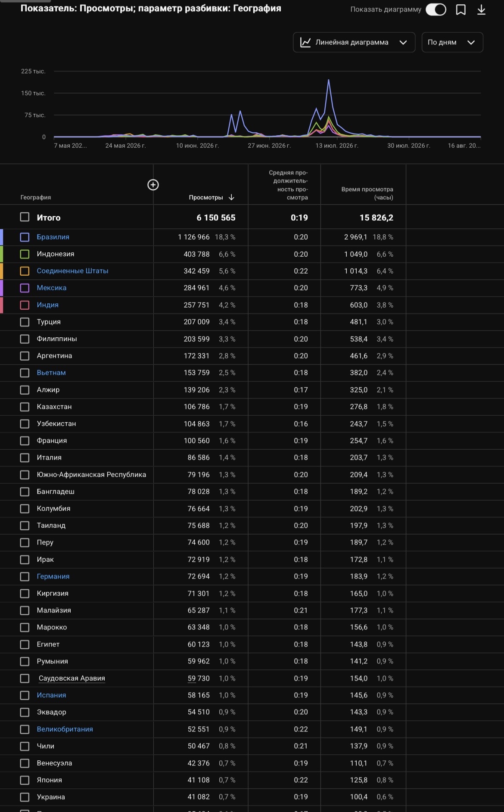Toggle the Индия checkbox
Viewport: 504px width, 812px height.
[25, 305]
